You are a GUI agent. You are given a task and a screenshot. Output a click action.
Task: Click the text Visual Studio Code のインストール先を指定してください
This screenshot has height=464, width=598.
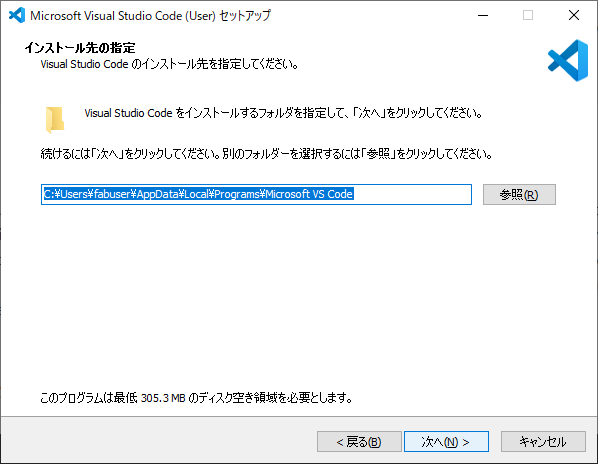[x=169, y=64]
